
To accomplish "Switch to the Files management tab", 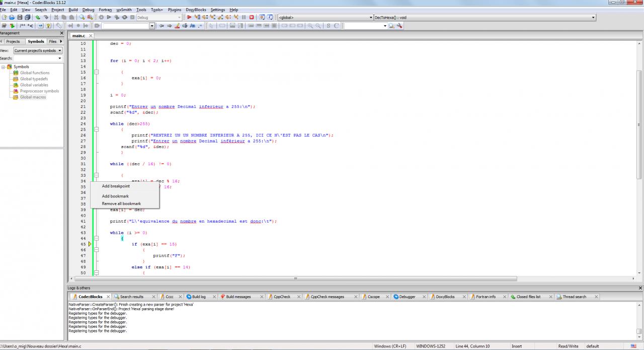I will click(x=53, y=41).
